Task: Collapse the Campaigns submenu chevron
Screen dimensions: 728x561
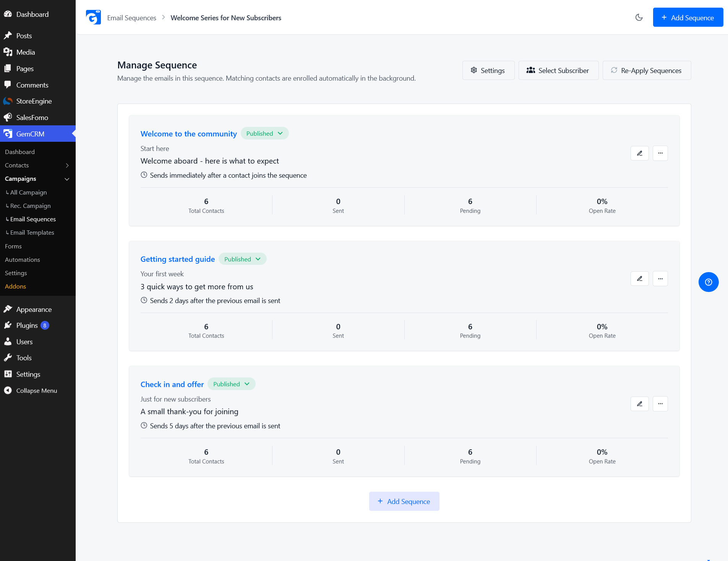Action: click(x=67, y=179)
